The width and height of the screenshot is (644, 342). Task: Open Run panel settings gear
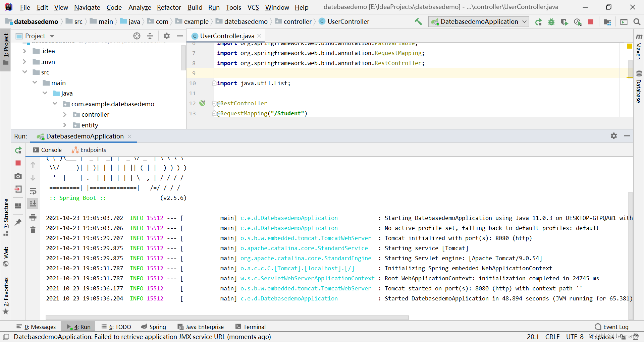614,136
